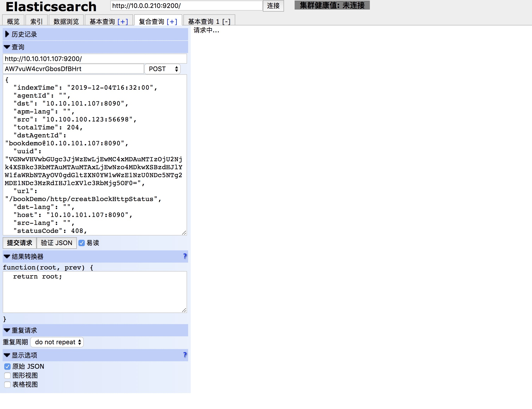This screenshot has height=409, width=532.
Task: Click inside the result transformer code area
Action: pyautogui.click(x=95, y=292)
